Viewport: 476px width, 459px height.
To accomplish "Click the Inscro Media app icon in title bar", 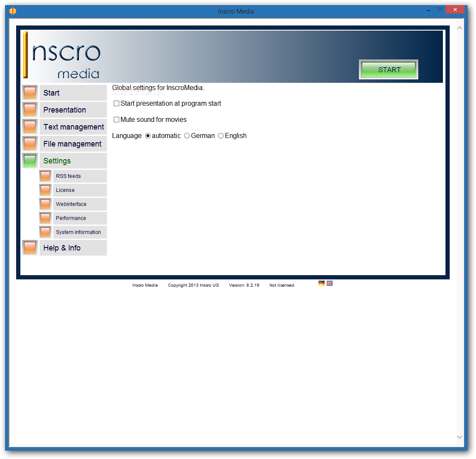I will pos(13,11).
